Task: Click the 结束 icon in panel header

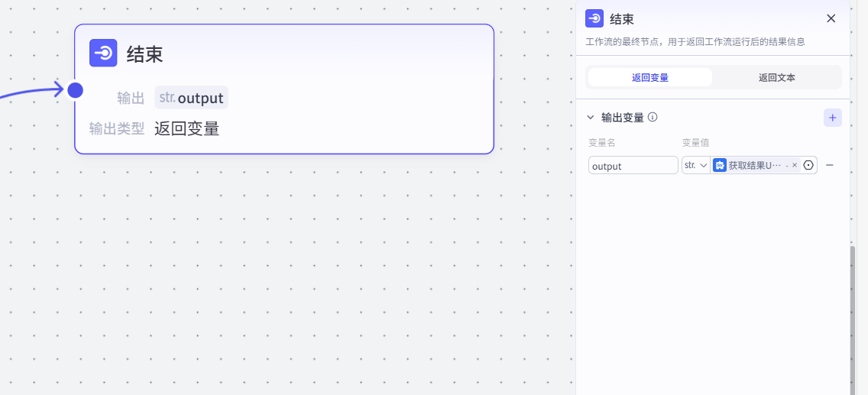Action: coord(594,18)
